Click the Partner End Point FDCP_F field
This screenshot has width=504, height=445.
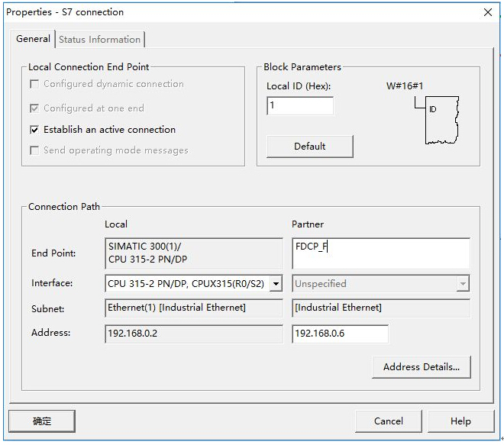(x=380, y=253)
